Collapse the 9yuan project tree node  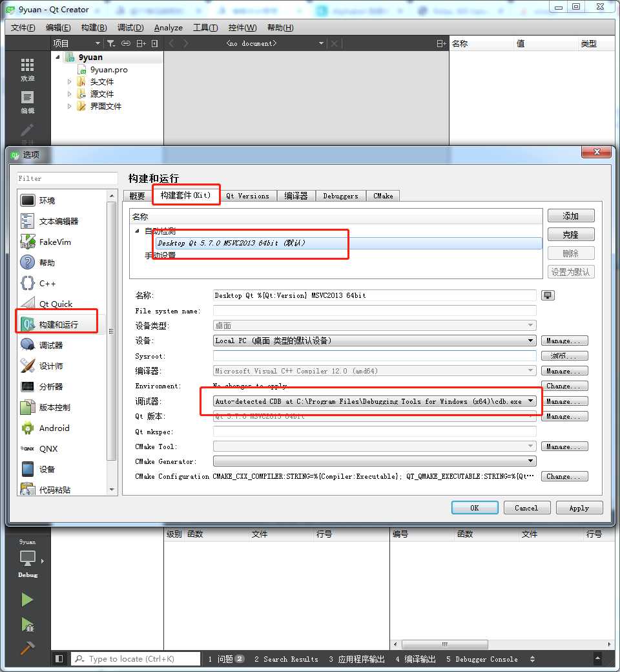tap(58, 57)
